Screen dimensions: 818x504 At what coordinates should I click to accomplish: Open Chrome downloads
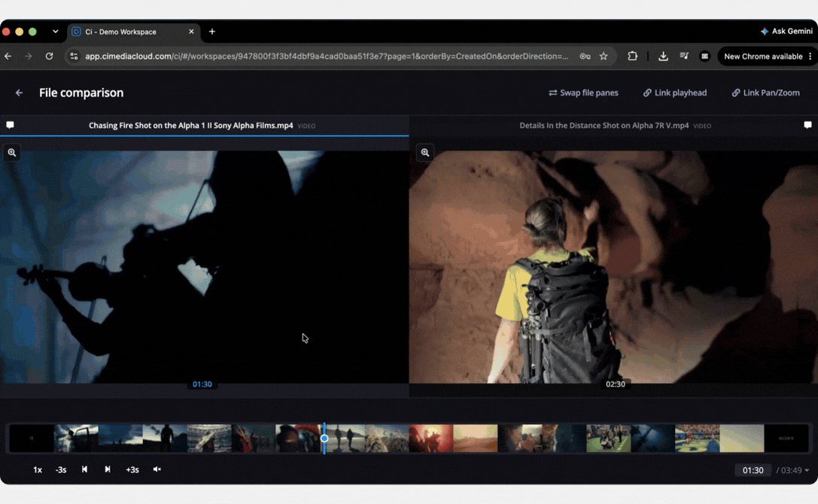tap(663, 56)
